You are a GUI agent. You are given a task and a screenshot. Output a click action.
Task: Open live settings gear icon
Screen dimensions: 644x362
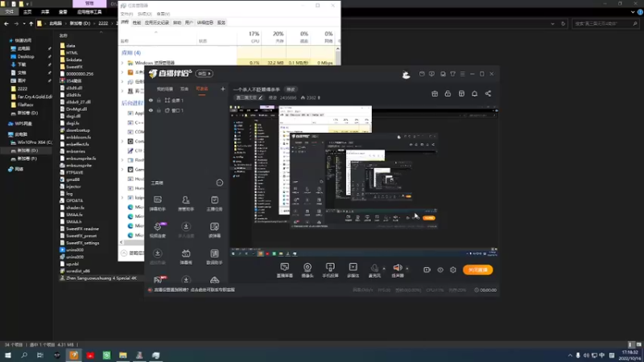(453, 269)
